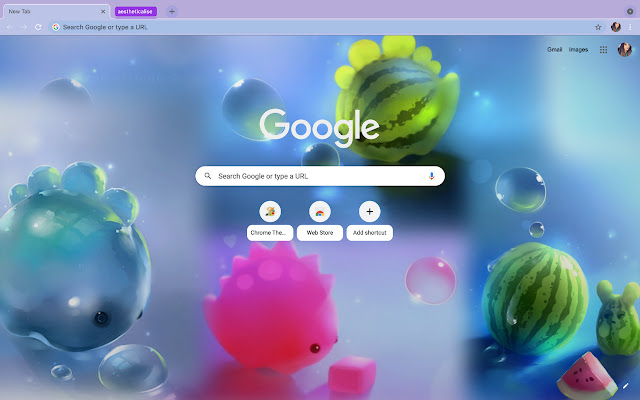Customize this page with pencil icon
This screenshot has width=640, height=400.
pyautogui.click(x=625, y=386)
